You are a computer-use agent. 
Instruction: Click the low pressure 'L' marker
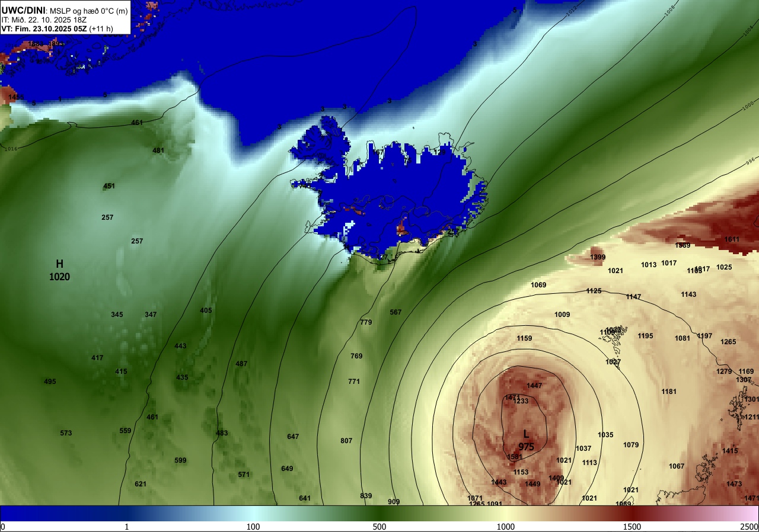[526, 434]
